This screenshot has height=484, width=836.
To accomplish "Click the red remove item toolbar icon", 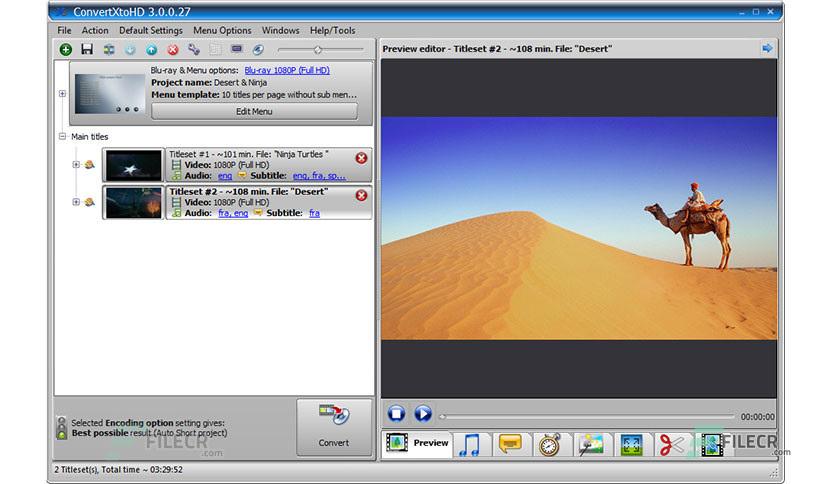I will [x=173, y=50].
